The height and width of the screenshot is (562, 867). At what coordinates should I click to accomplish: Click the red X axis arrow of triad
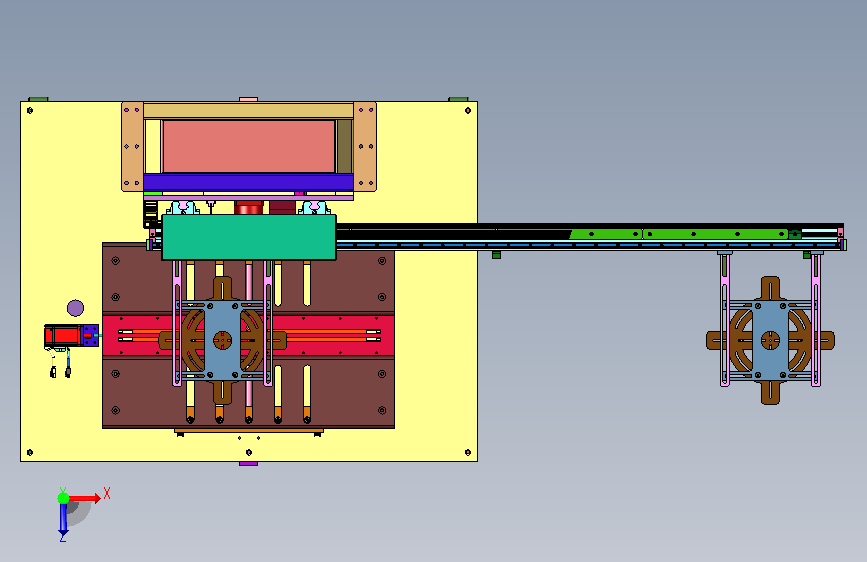click(x=84, y=498)
